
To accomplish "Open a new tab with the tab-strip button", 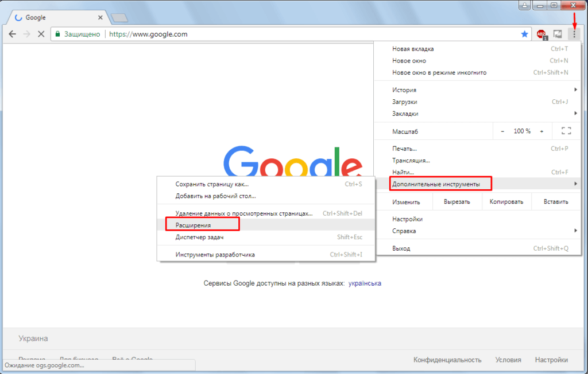I will pos(119,18).
